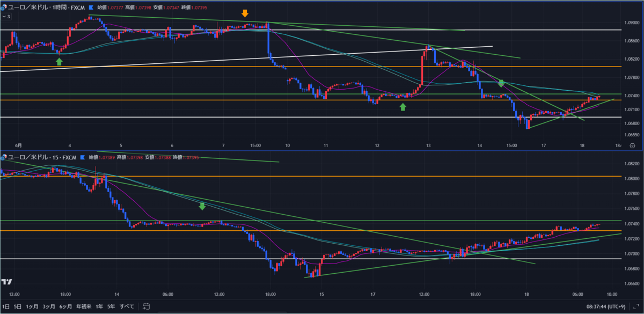Select the 1ヶ月 time range
The width and height of the screenshot is (644, 314).
[x=33, y=306]
